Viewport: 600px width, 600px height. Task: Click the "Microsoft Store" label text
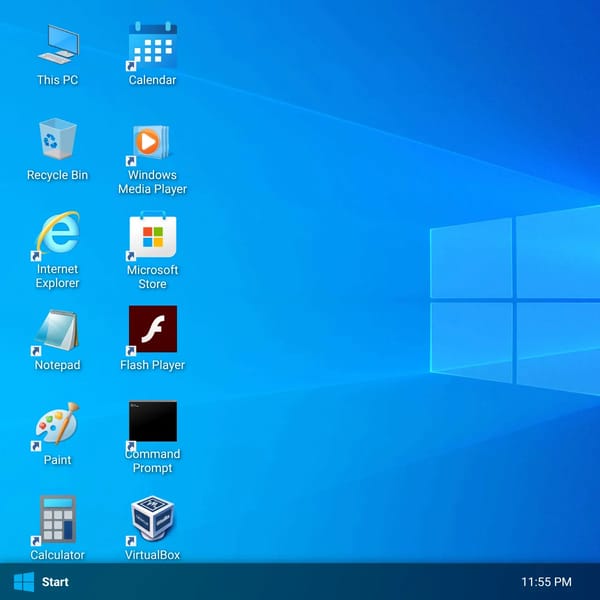[152, 277]
